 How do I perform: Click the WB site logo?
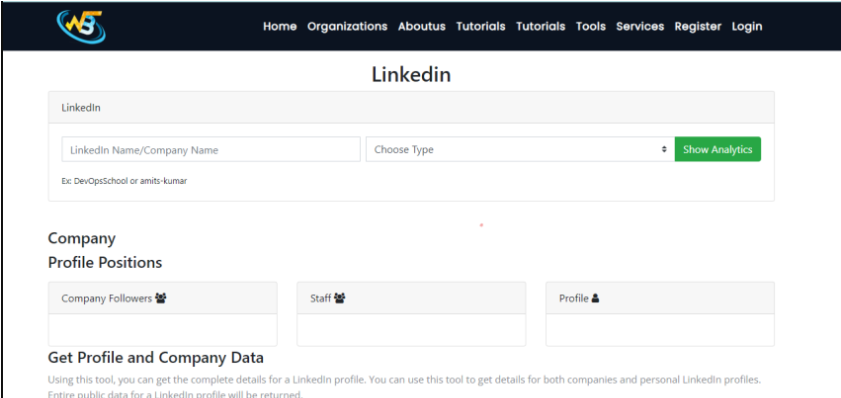pos(81,26)
